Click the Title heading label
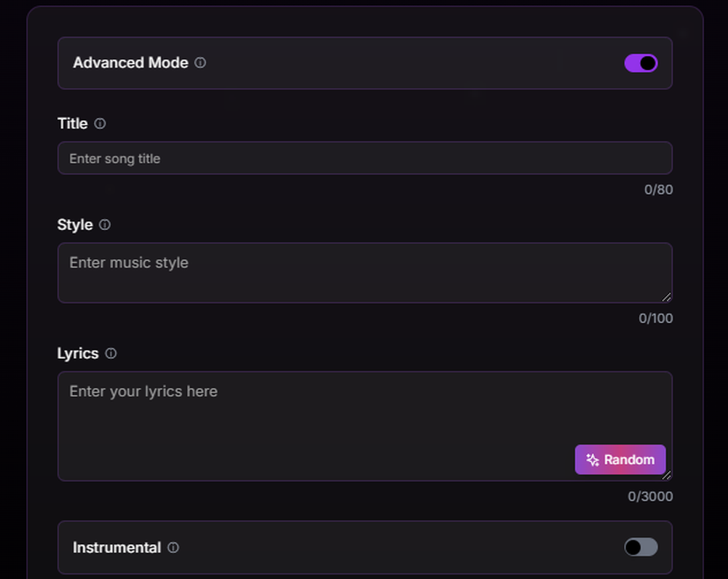728x579 pixels. click(x=72, y=124)
